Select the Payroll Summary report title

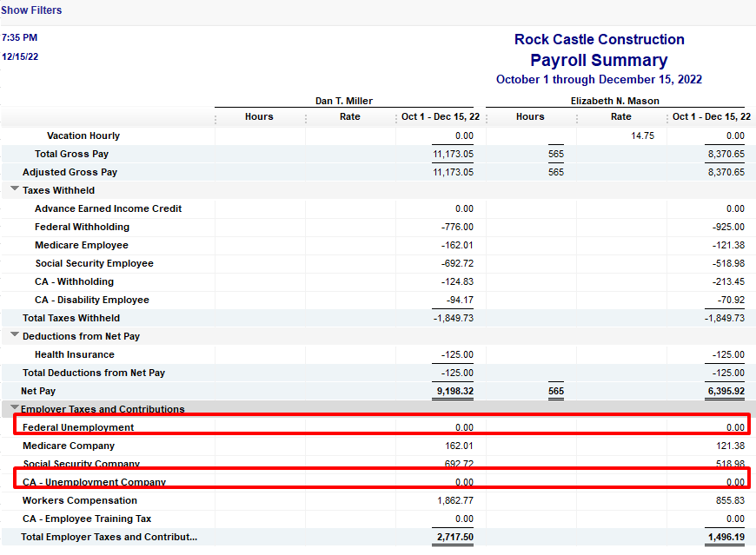(599, 60)
